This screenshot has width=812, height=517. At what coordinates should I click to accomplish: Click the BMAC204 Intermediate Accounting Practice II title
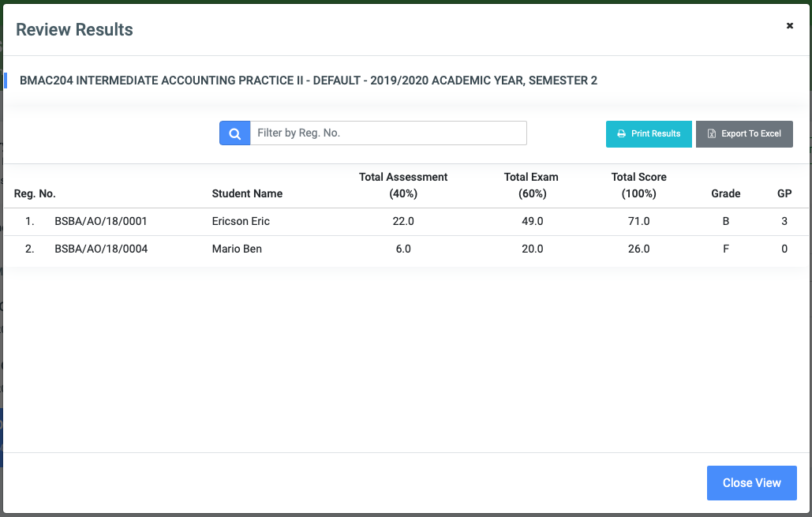[x=308, y=80]
